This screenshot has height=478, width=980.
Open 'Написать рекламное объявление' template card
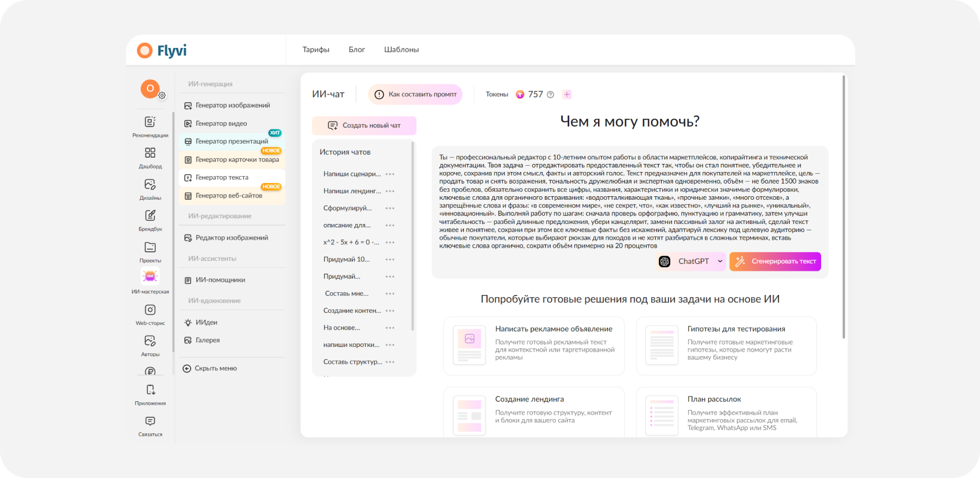[534, 346]
